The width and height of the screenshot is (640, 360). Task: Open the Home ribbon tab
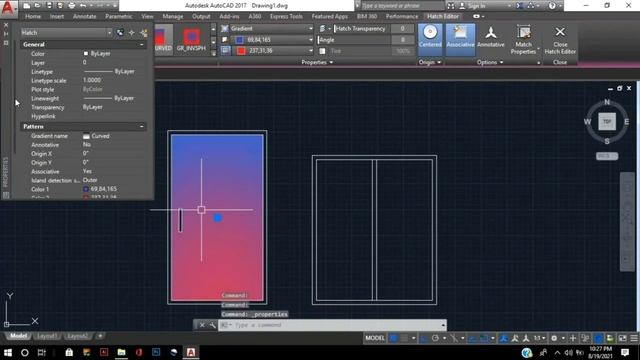[x=33, y=16]
